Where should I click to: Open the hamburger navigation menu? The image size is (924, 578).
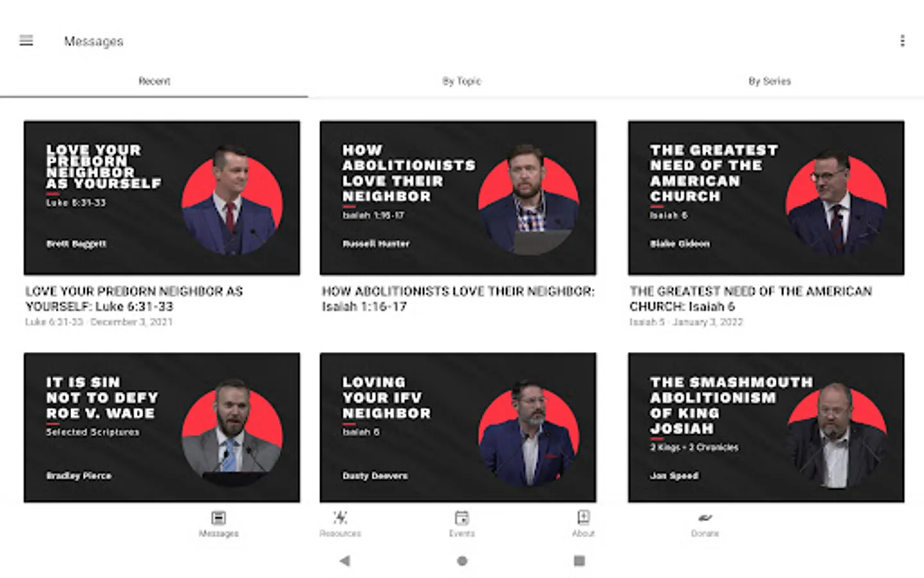(26, 40)
